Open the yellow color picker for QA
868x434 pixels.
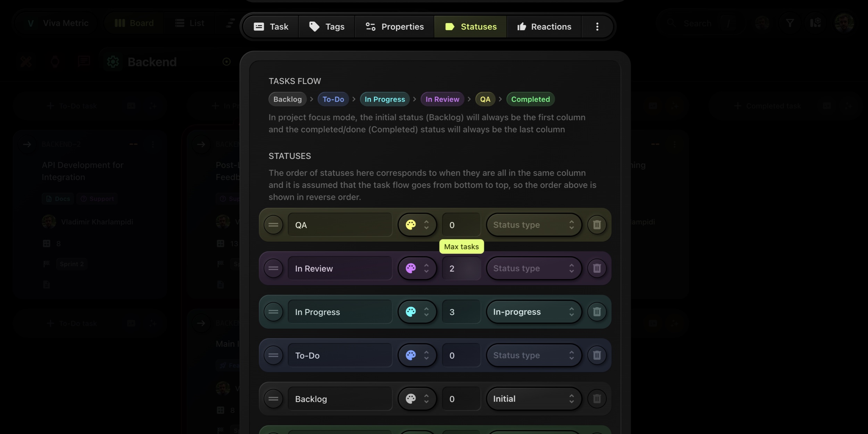click(x=417, y=225)
